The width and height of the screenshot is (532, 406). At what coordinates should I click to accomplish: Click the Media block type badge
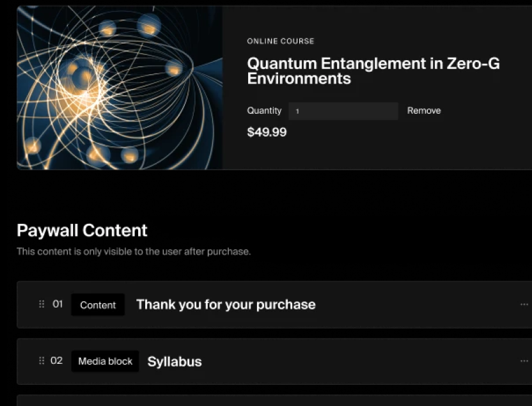pyautogui.click(x=105, y=361)
